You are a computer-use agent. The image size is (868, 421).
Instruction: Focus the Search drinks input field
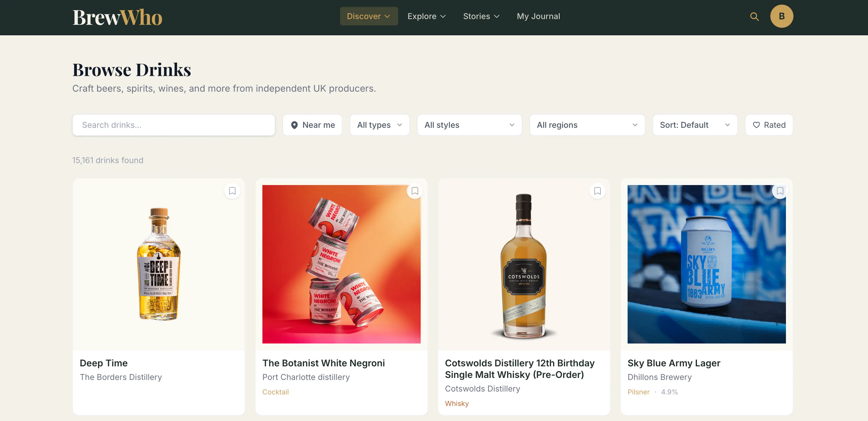tap(174, 125)
